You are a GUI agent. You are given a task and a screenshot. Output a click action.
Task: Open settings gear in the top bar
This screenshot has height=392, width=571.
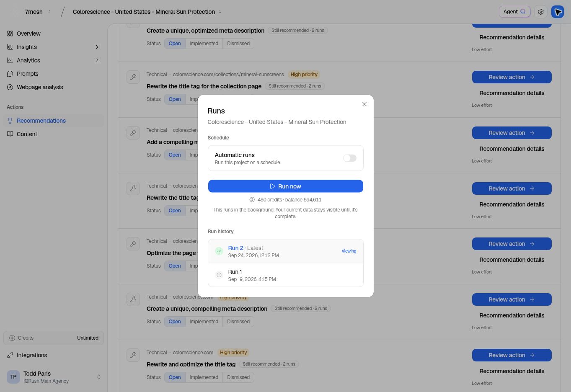click(x=541, y=12)
